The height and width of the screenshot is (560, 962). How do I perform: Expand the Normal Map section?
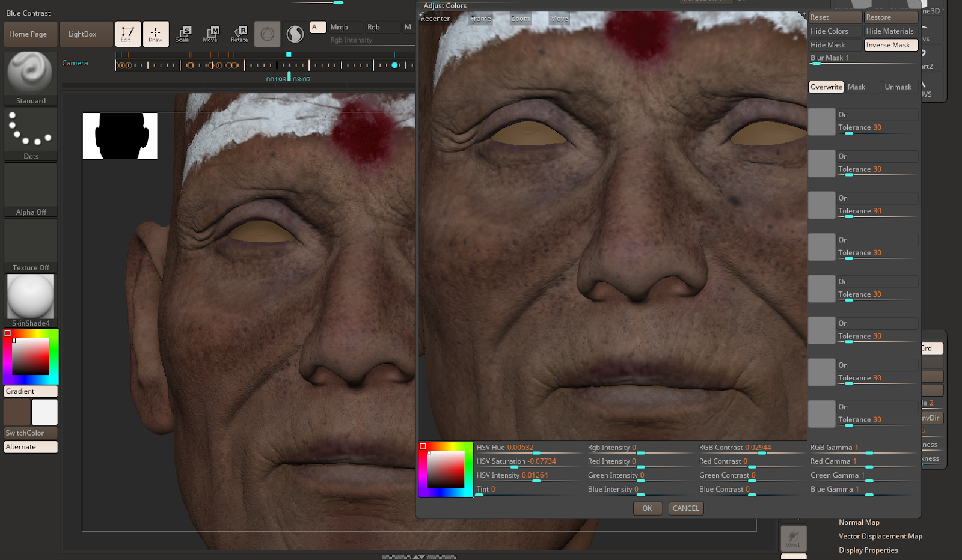point(859,522)
